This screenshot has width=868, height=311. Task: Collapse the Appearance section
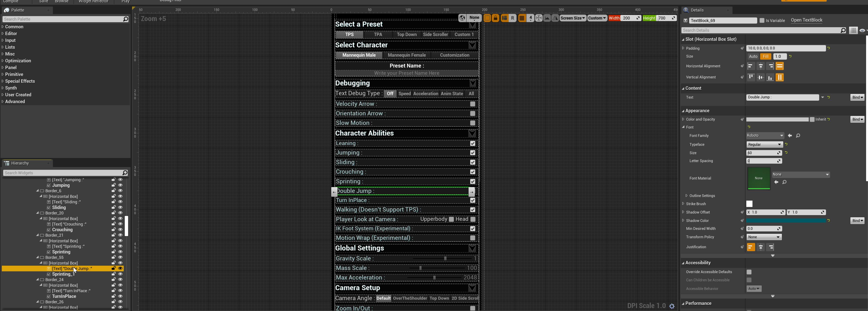pyautogui.click(x=683, y=111)
